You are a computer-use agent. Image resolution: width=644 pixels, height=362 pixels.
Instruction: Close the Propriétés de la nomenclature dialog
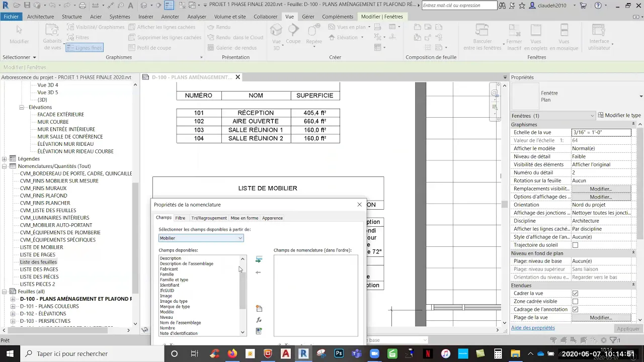(359, 205)
